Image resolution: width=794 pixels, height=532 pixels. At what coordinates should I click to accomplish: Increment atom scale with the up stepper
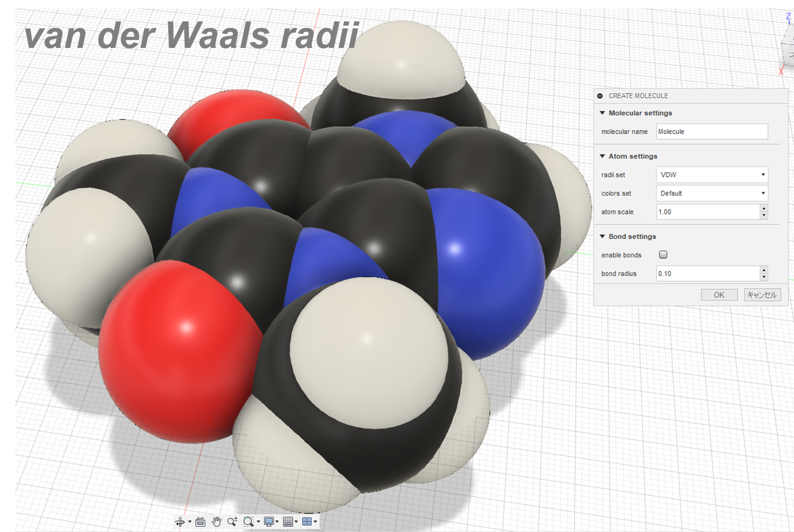(764, 209)
